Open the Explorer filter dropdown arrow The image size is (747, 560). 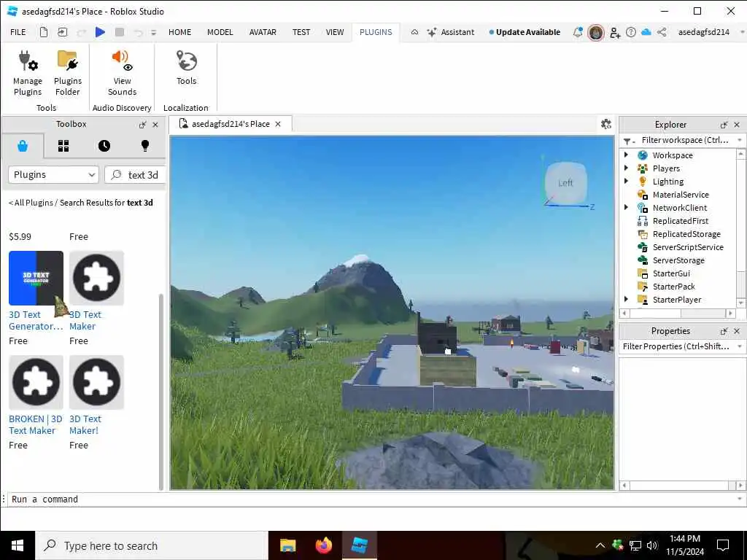click(x=740, y=140)
